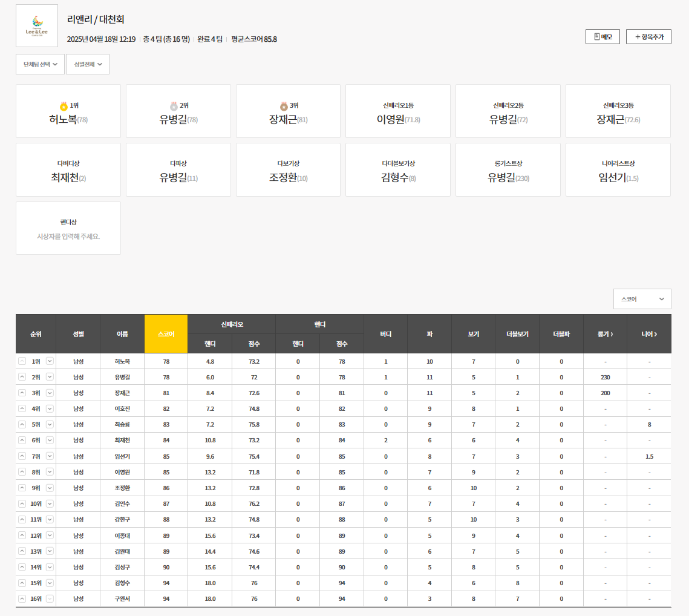Click the 메모 button
The image size is (689, 616).
coord(602,37)
